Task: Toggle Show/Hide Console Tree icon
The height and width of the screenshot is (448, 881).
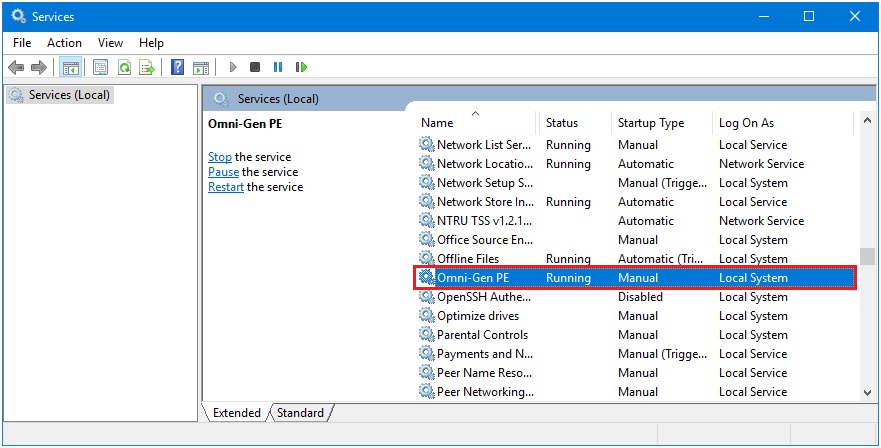Action: (71, 68)
